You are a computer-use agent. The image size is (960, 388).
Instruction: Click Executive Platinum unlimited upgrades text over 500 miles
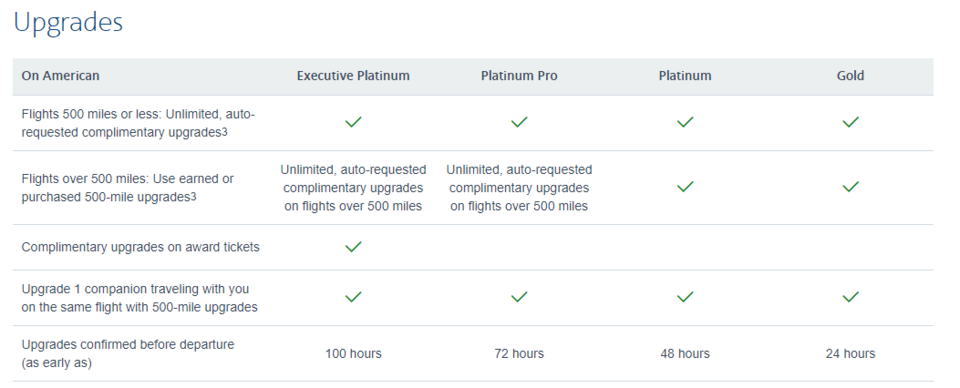tap(353, 187)
